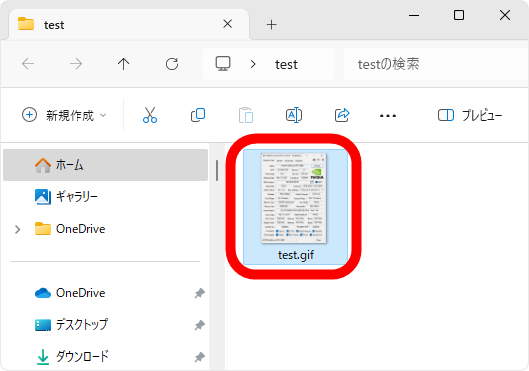The height and width of the screenshot is (371, 529).
Task: Open the three-dot more options menu
Action: point(388,116)
